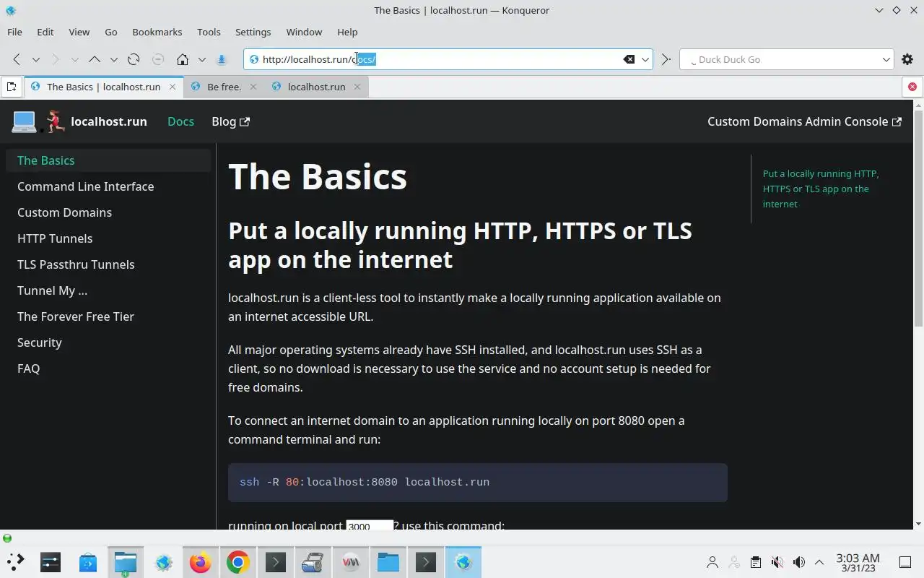
Task: Open 'HTTP Tunnels' sidebar page
Action: click(108, 238)
